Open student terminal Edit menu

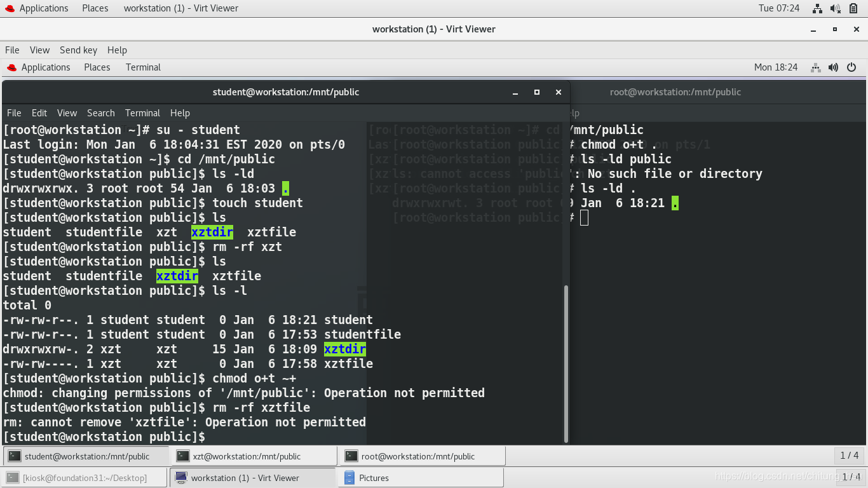tap(39, 113)
